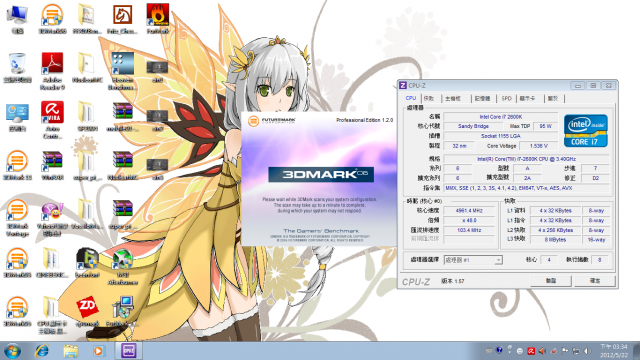Viewport: 640px width, 360px height.
Task: Open the super_pi folder on desktop
Action: click(x=87, y=165)
